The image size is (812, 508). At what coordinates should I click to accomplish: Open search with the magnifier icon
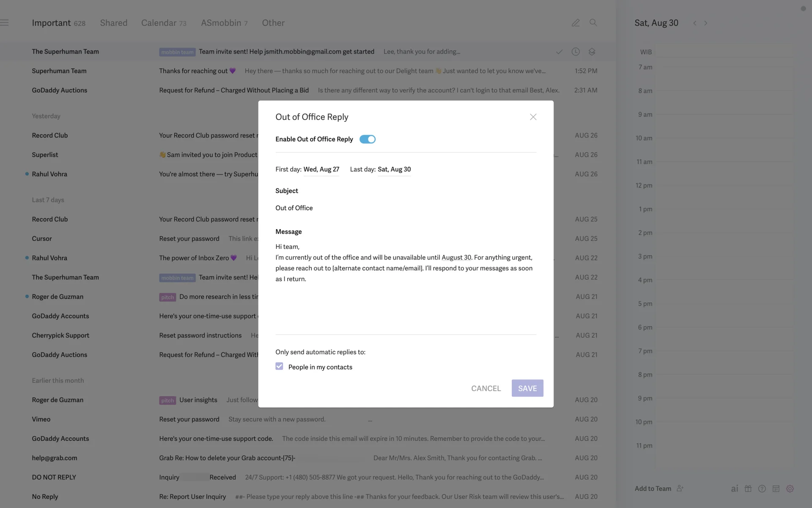(x=593, y=23)
